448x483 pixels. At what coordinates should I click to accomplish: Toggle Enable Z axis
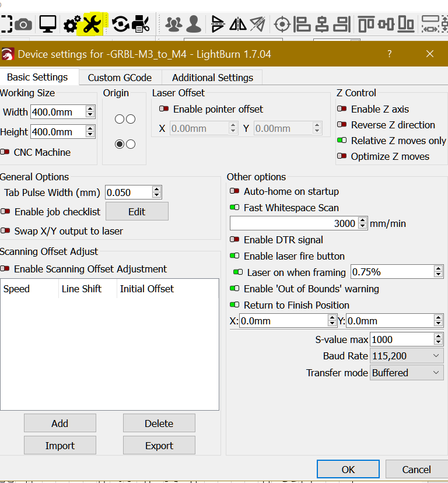pyautogui.click(x=342, y=108)
